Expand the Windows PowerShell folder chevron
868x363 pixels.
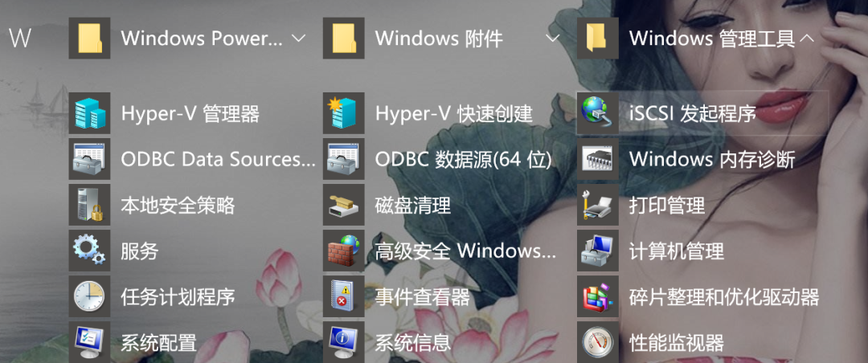pos(298,39)
